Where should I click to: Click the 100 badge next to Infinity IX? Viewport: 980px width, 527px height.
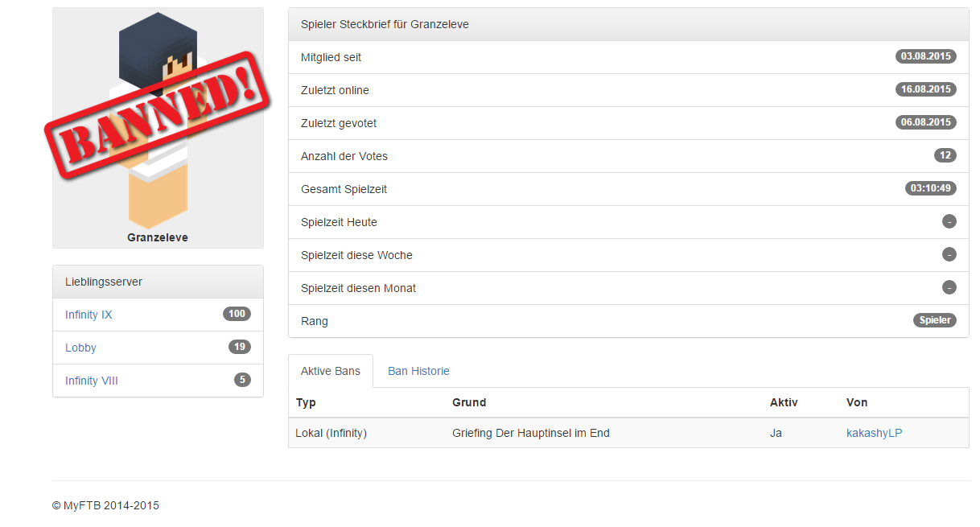[237, 314]
